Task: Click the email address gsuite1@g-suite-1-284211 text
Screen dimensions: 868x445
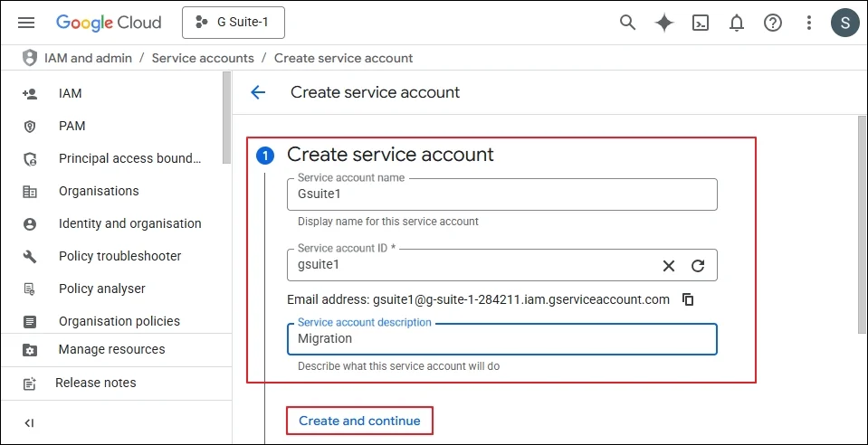Action: coord(521,300)
